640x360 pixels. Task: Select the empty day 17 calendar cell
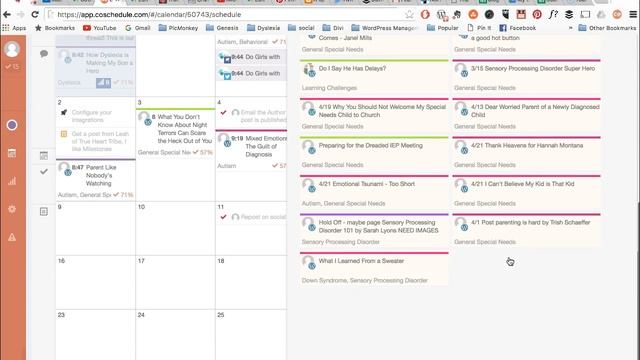pyautogui.click(x=175, y=282)
